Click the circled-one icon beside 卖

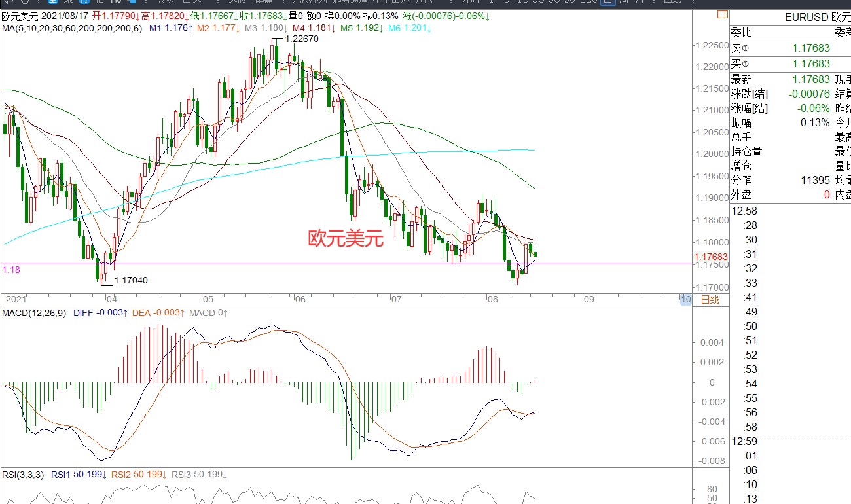(x=746, y=48)
